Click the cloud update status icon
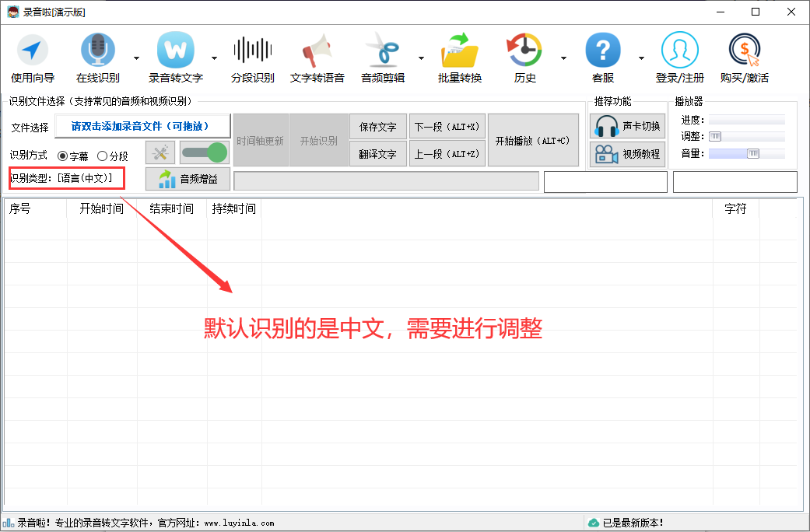Image resolution: width=810 pixels, height=532 pixels. (x=594, y=523)
